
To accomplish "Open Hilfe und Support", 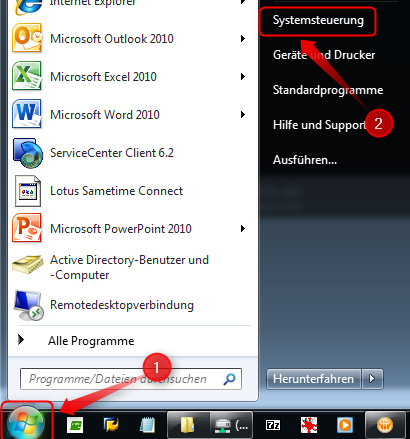I will click(320, 125).
